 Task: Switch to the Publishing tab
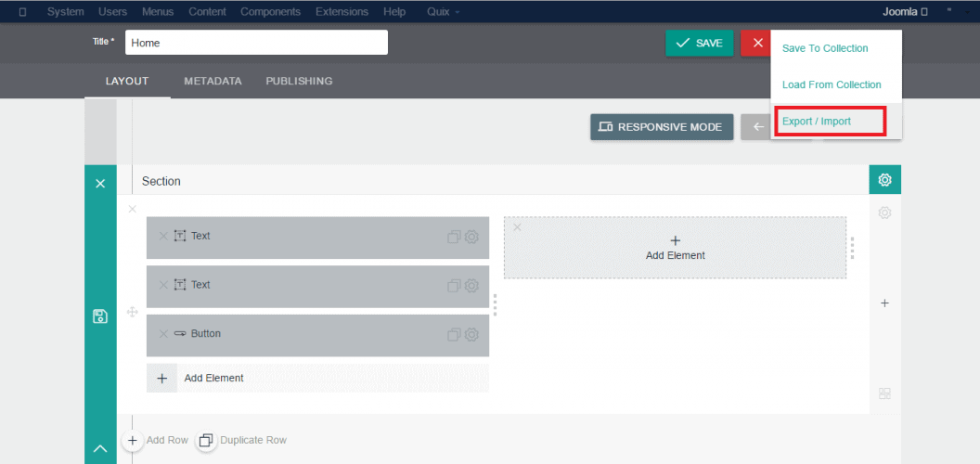(299, 81)
